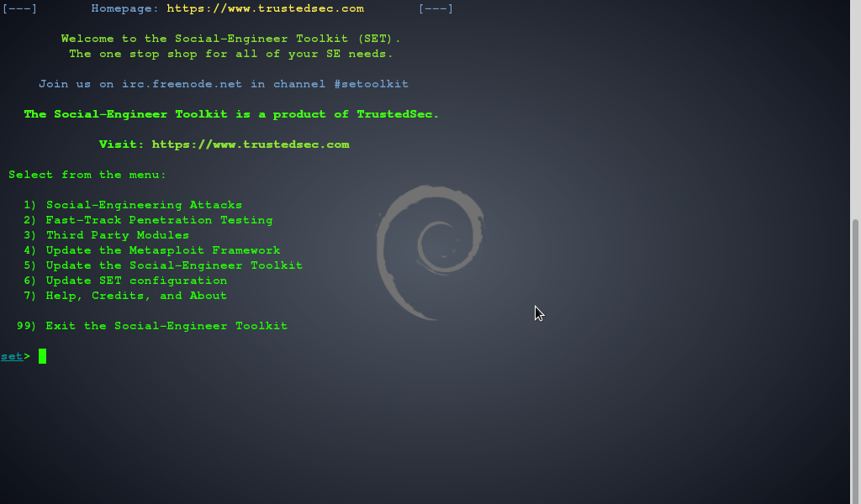Click the terminal vertical scrollbar thumb
The width and height of the screenshot is (861, 504).
855,361
